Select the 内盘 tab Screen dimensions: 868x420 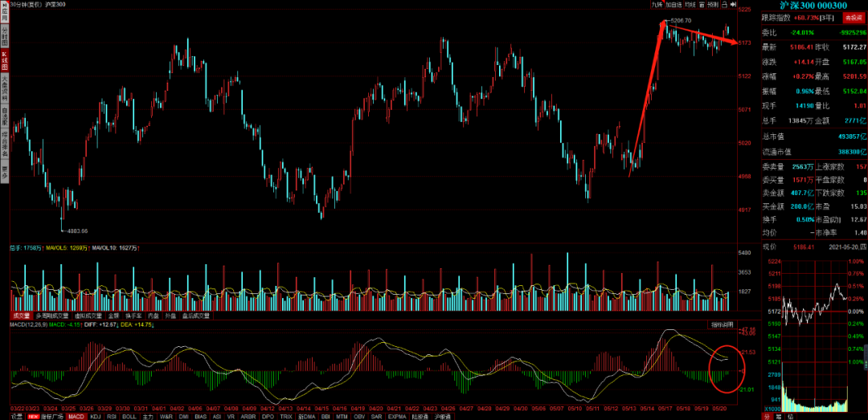point(154,316)
